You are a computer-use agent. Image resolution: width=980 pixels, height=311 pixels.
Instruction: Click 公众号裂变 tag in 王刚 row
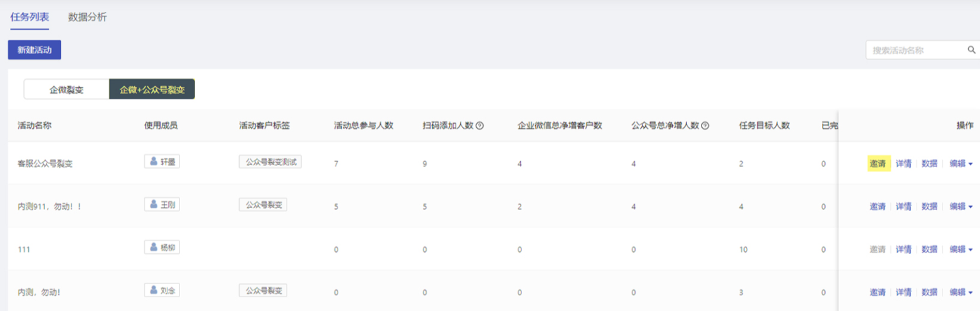pos(263,204)
